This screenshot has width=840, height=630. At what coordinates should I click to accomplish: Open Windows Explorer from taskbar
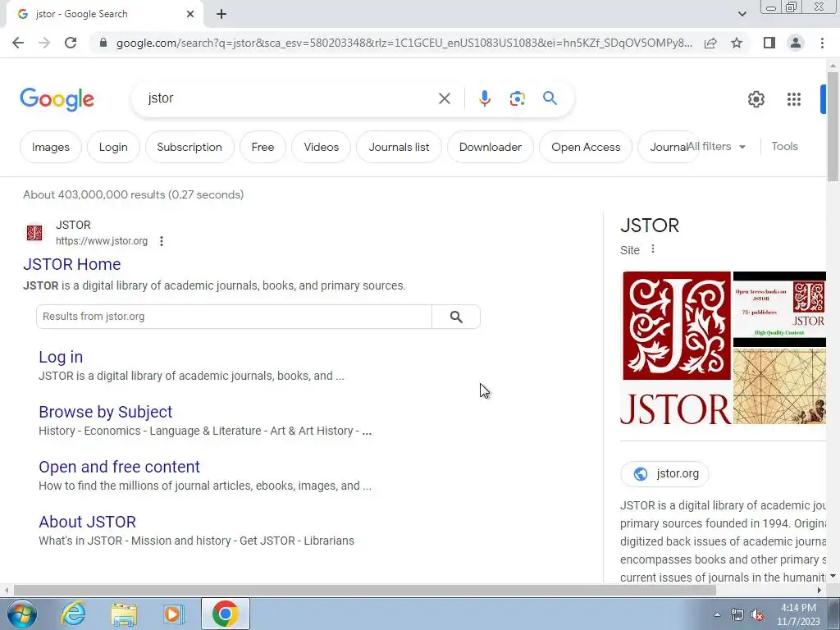pos(124,614)
